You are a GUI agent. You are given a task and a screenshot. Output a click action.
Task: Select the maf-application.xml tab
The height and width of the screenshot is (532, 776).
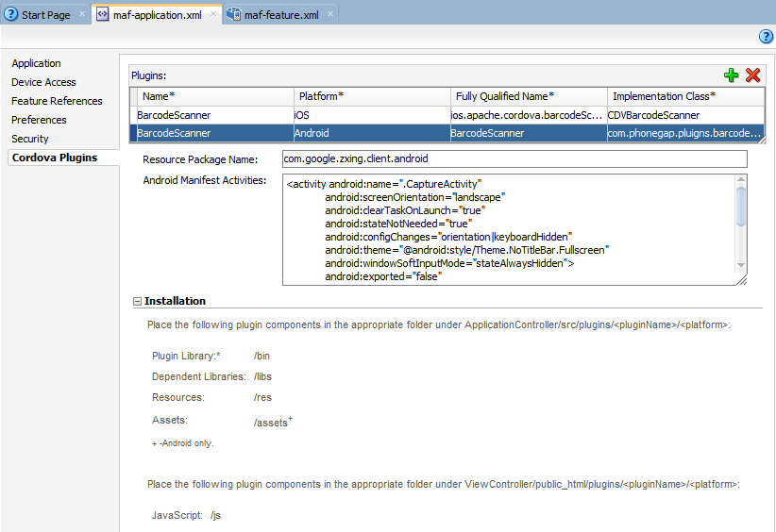[157, 15]
